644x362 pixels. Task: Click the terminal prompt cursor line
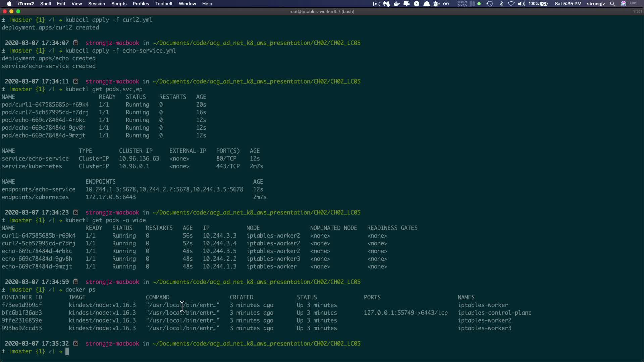[67, 351]
